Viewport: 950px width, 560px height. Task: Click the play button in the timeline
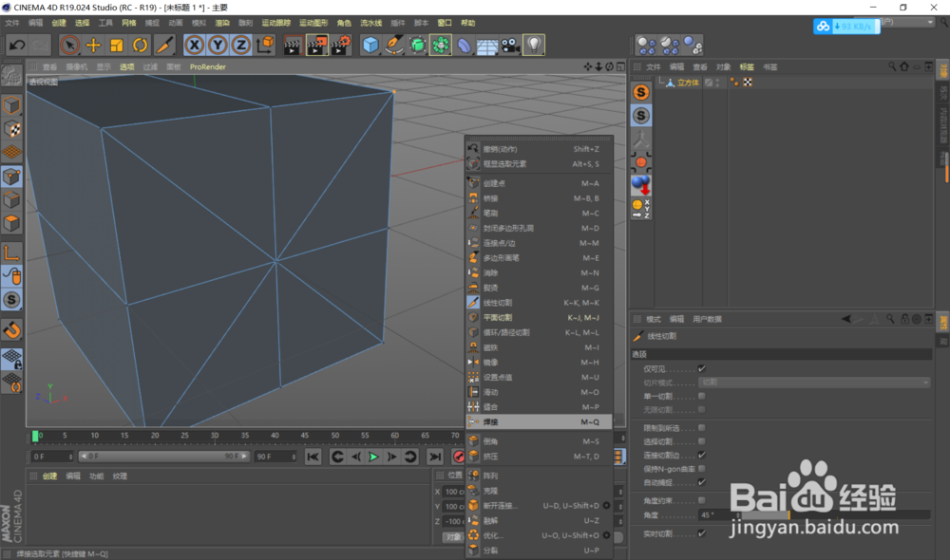point(372,457)
